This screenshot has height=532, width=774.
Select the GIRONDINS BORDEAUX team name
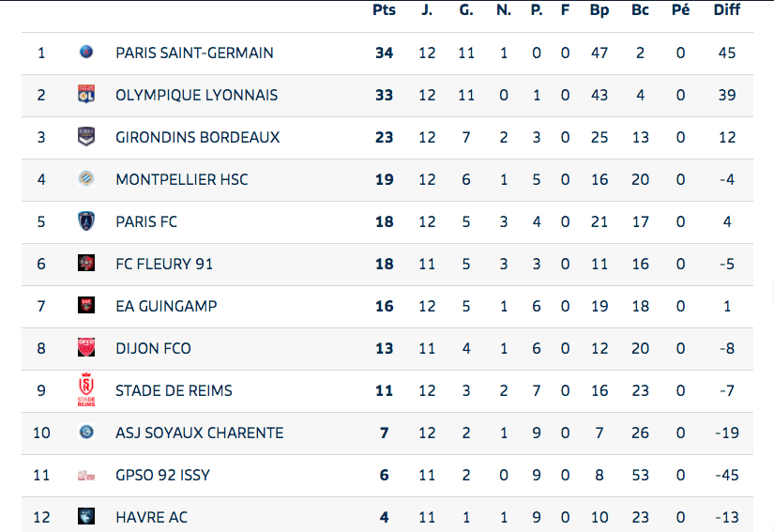tap(197, 137)
